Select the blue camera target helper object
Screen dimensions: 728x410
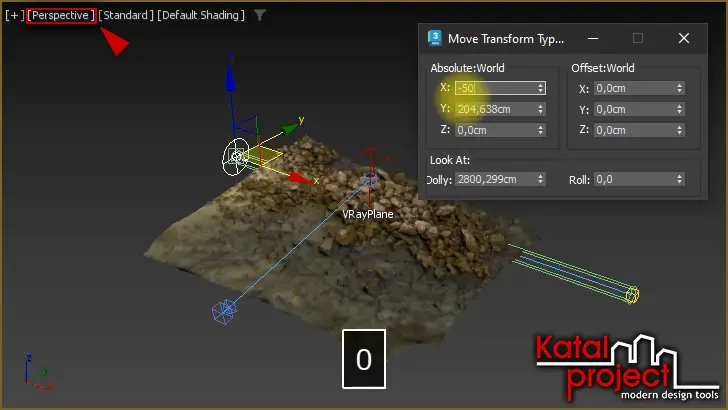pyautogui.click(x=224, y=311)
